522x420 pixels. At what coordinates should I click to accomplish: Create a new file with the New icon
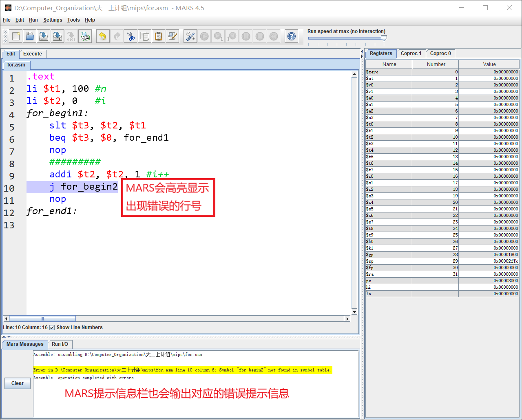click(x=16, y=36)
